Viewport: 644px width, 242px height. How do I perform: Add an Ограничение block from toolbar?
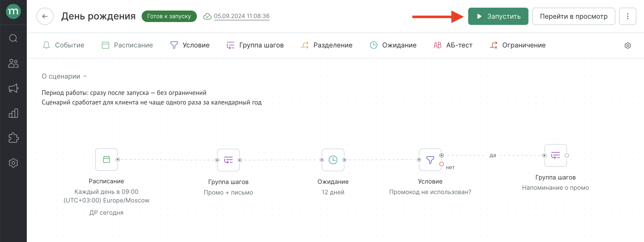coord(517,45)
